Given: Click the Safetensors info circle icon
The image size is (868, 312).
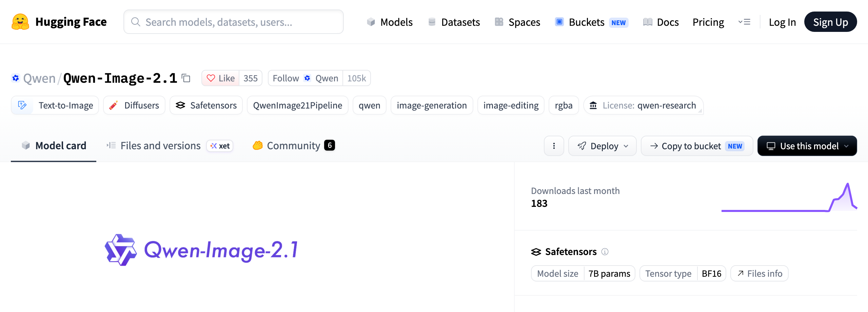Looking at the screenshot, I should 605,252.
